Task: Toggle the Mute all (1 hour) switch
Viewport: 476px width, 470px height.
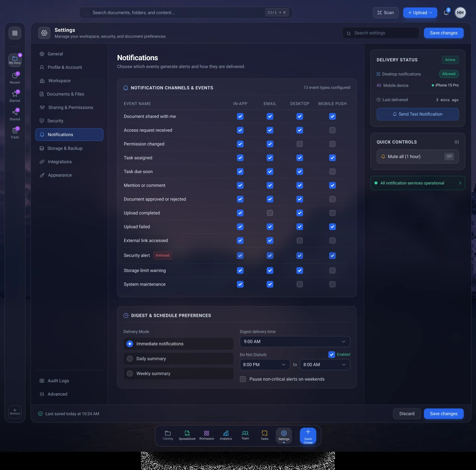Action: click(449, 157)
